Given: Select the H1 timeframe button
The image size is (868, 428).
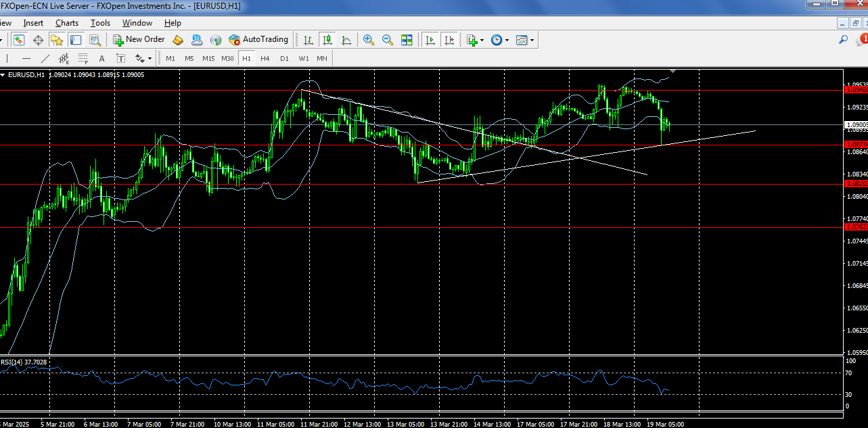Looking at the screenshot, I should click(x=246, y=58).
